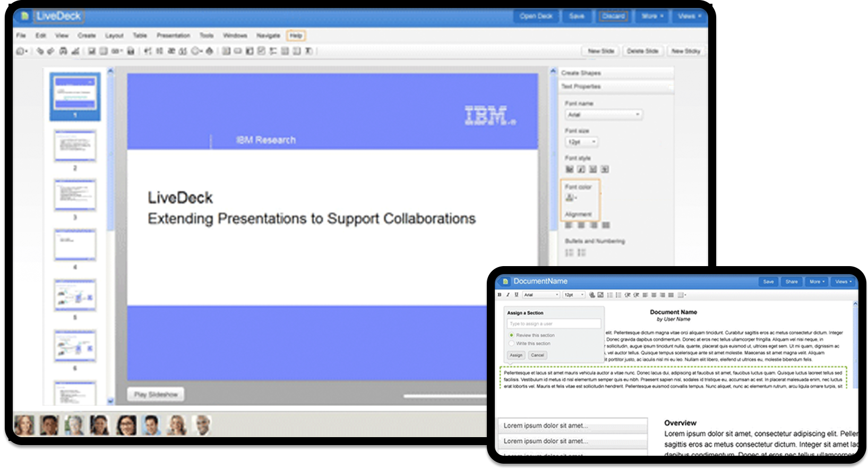Open Font name dropdown in Text Properties
Image resolution: width=868 pixels, height=469 pixels.
pos(604,115)
